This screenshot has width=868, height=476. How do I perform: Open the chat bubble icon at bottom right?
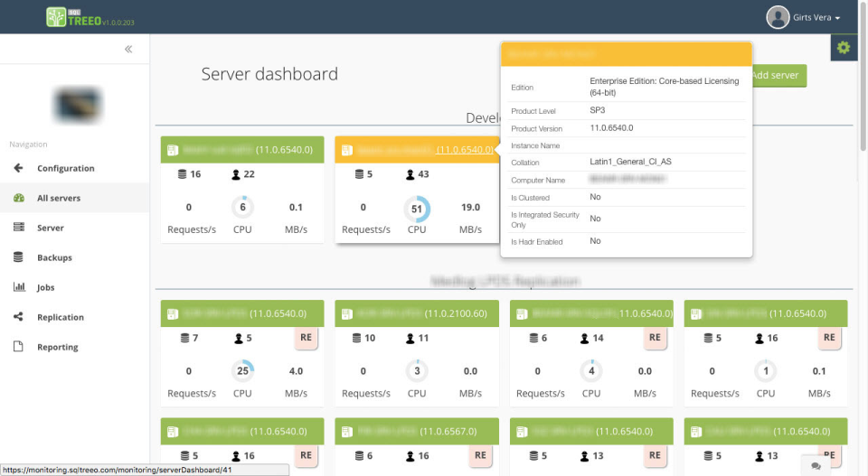click(x=816, y=466)
